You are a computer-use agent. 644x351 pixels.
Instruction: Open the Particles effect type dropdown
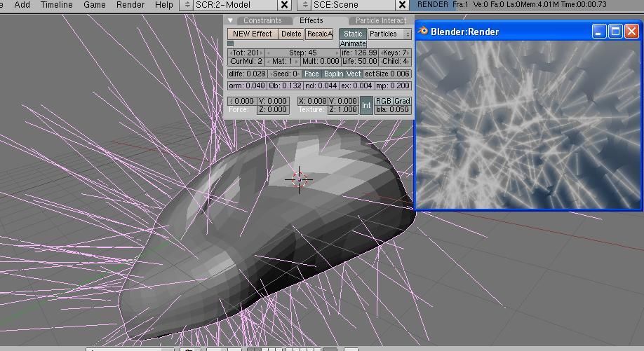(x=389, y=34)
